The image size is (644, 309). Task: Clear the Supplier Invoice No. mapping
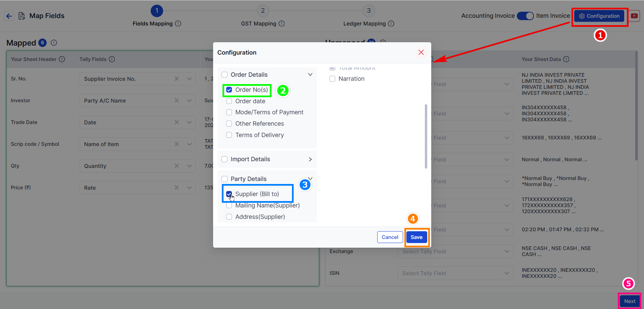point(177,79)
